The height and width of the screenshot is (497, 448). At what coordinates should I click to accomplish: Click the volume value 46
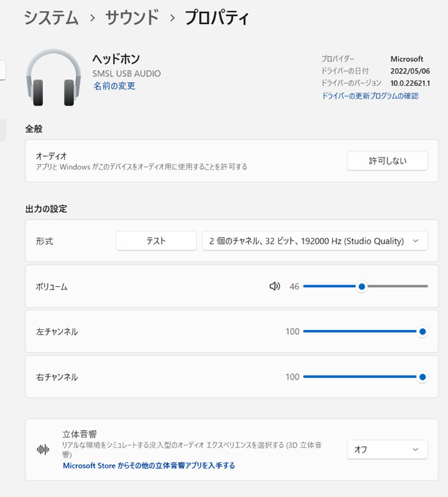(294, 287)
